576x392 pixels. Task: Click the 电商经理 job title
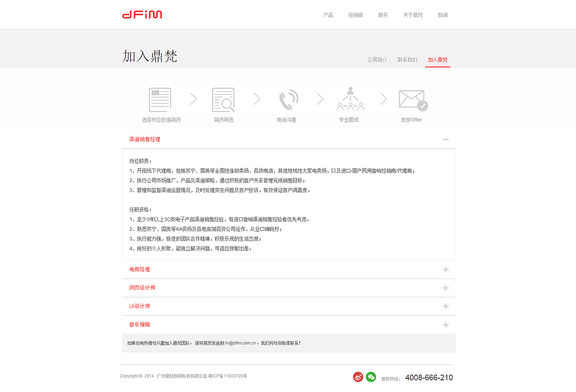pos(139,269)
